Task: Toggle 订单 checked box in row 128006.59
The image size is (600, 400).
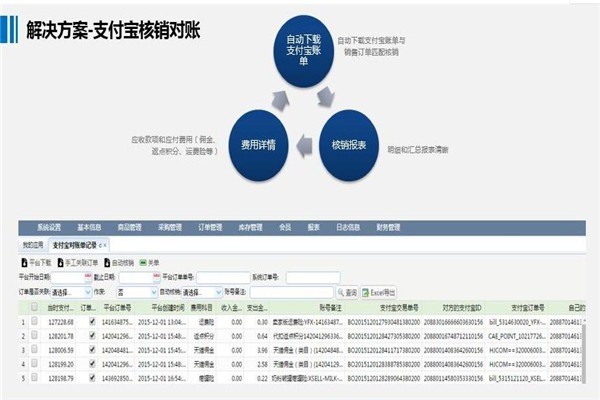Action: (x=92, y=349)
